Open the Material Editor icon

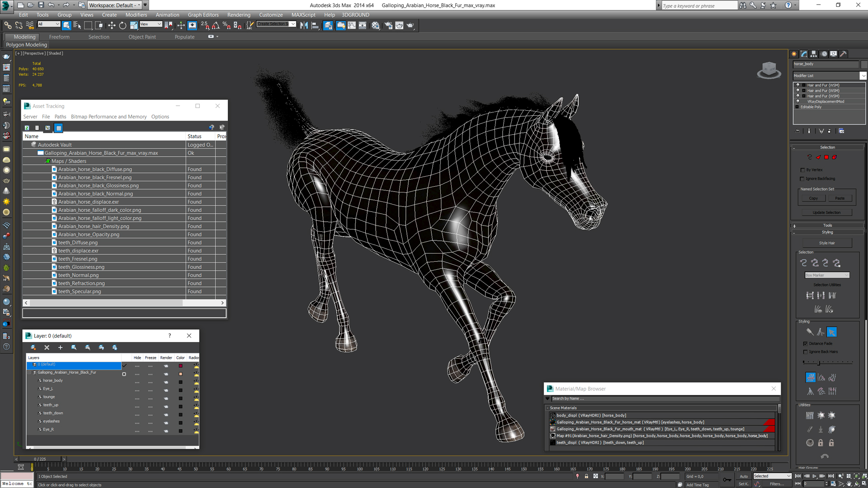(376, 25)
